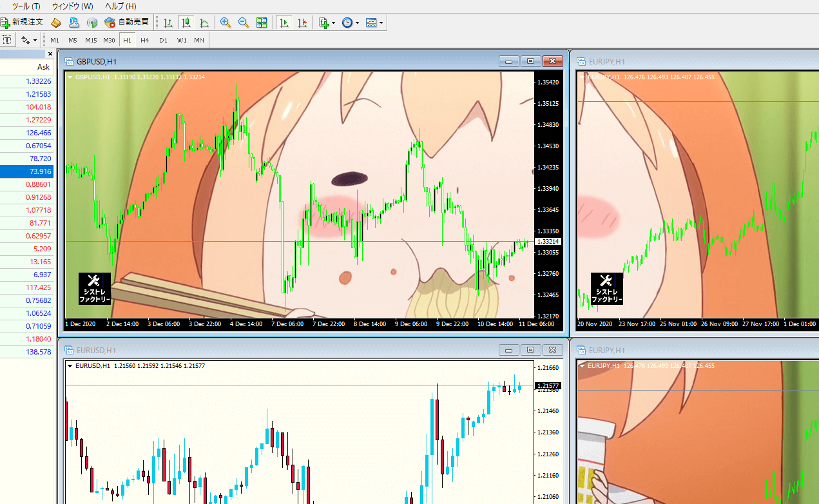This screenshot has width=819, height=504.
Task: Zoom in on the chart
Action: click(226, 23)
